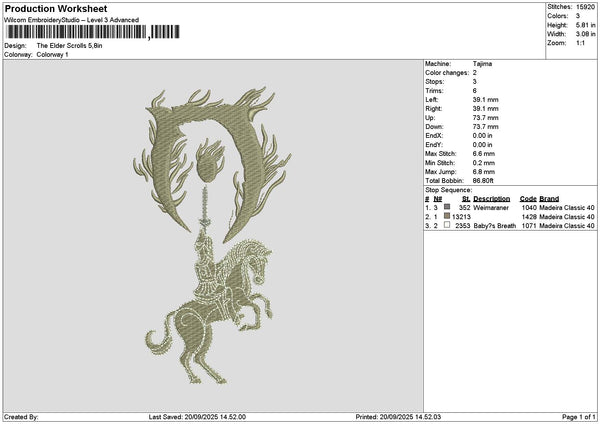Click the 'Stop Sequence:' heading
The width and height of the screenshot is (600, 424).
point(449,190)
